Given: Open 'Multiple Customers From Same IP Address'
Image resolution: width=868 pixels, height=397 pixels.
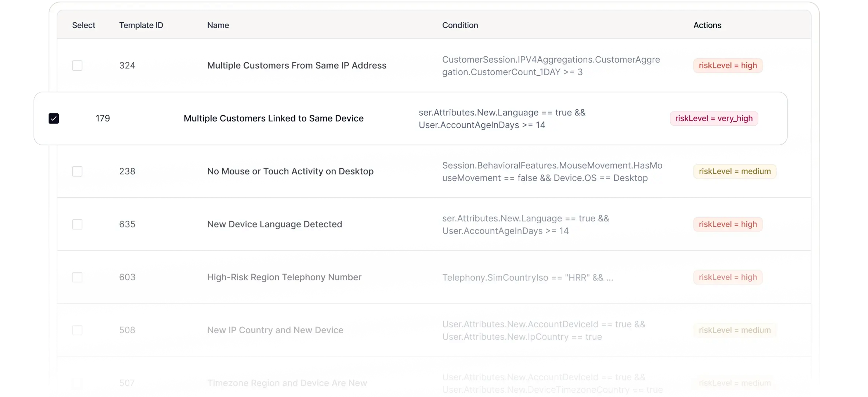Looking at the screenshot, I should click(x=296, y=65).
